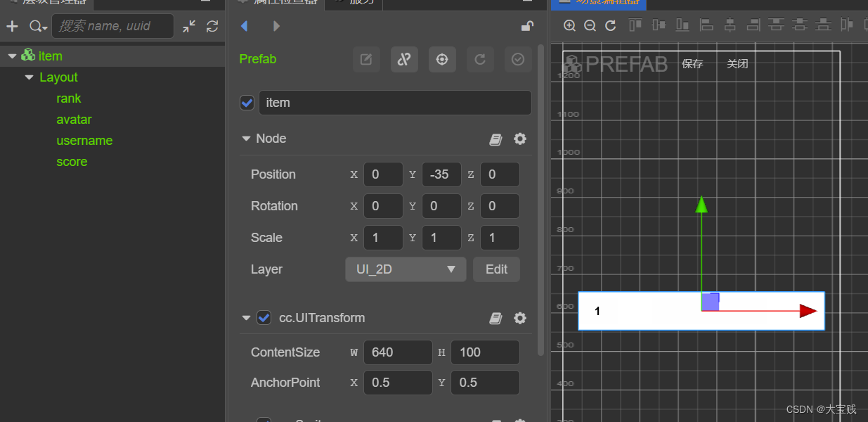This screenshot has width=868, height=422.
Task: Collapse the Node section
Action: pos(246,139)
